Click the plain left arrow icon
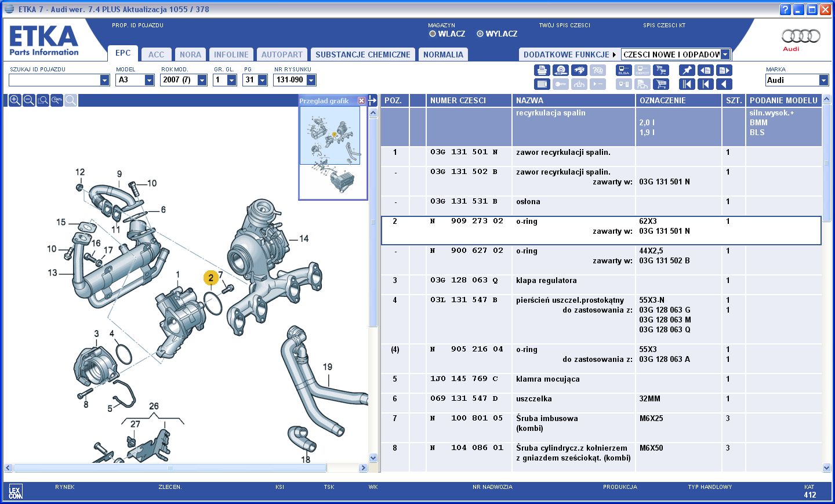The image size is (835, 504). click(x=724, y=84)
